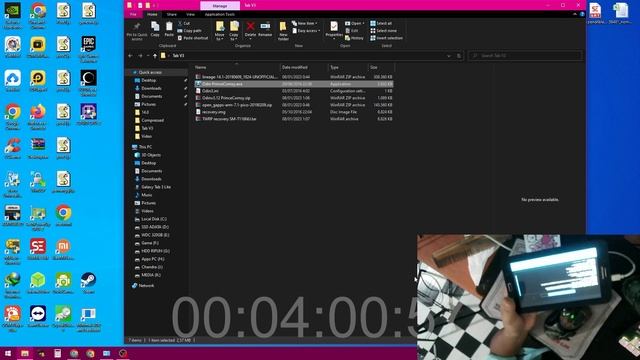Screen dimensions: 640x360
Task: Switch to the Home ribbon tab
Action: [152, 14]
